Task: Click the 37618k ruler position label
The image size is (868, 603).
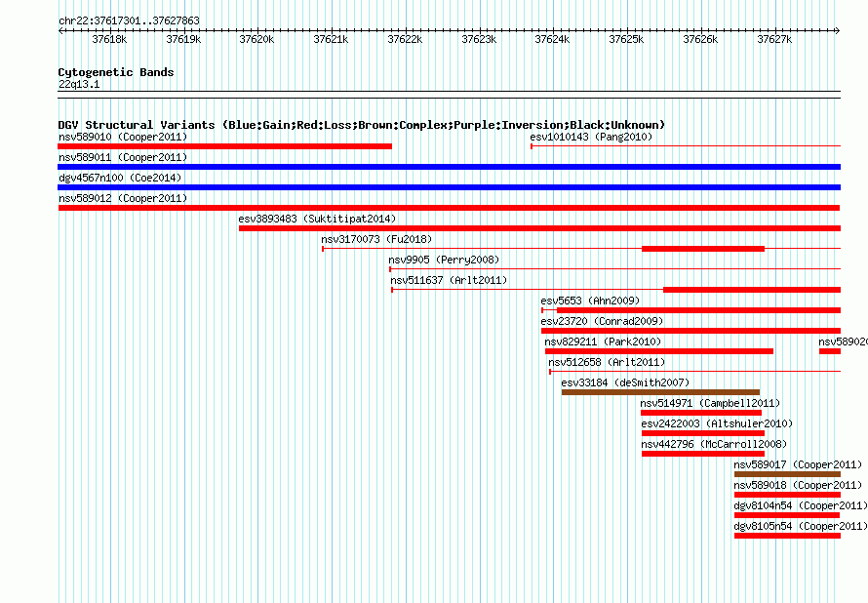Action: (109, 40)
